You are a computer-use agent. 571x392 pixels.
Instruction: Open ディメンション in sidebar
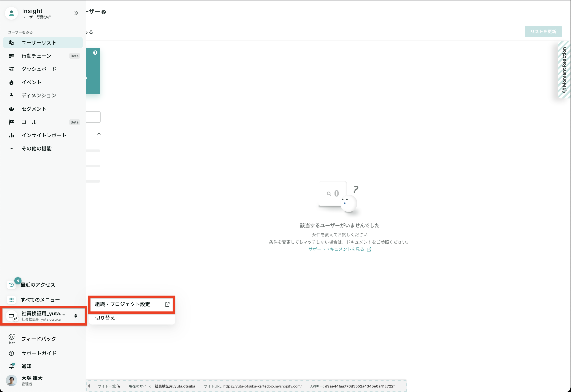pyautogui.click(x=39, y=96)
